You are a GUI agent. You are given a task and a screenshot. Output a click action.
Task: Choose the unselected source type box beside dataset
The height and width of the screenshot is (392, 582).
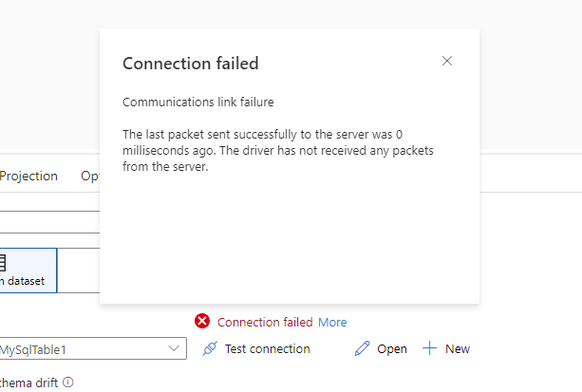(78, 271)
